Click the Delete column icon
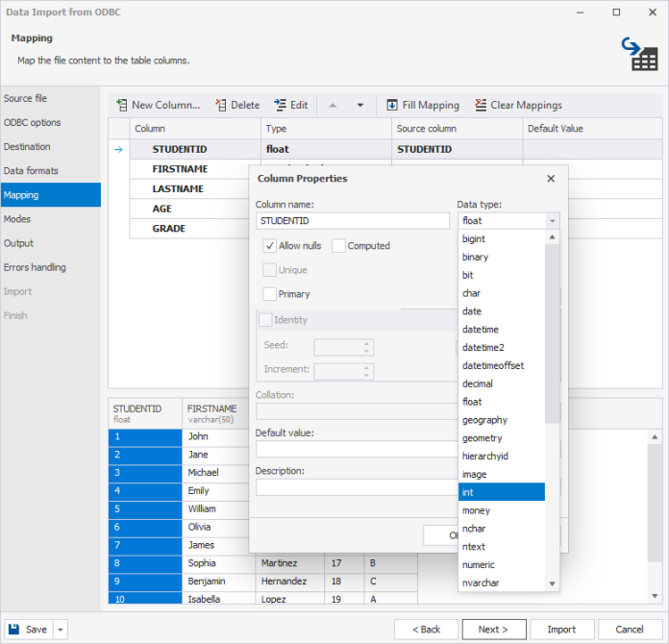Viewport: 669px width, 644px height. click(x=221, y=105)
